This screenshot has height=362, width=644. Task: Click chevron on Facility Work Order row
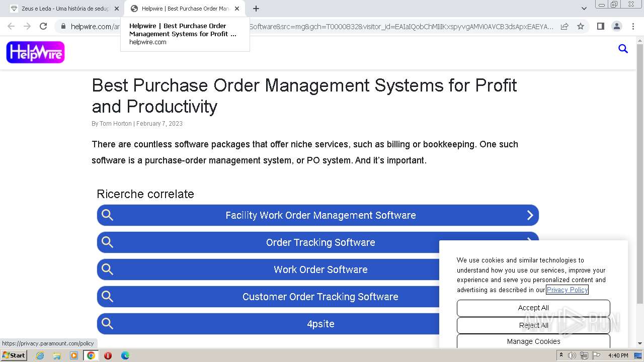tap(530, 215)
